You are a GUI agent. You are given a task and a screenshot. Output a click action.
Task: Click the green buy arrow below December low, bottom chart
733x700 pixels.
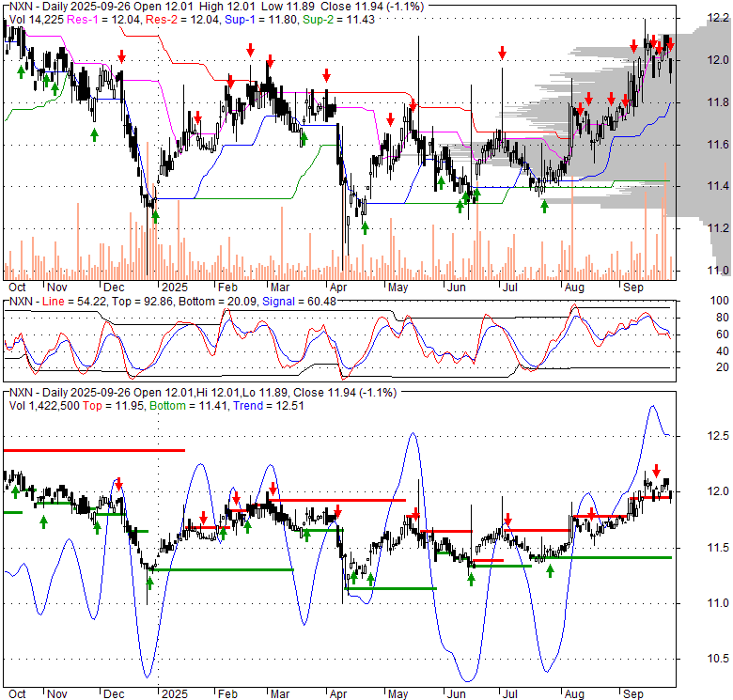point(149,583)
